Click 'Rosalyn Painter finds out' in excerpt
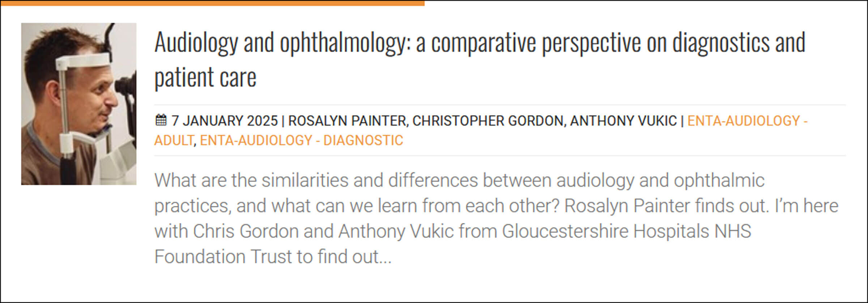This screenshot has width=868, height=303. [x=666, y=206]
